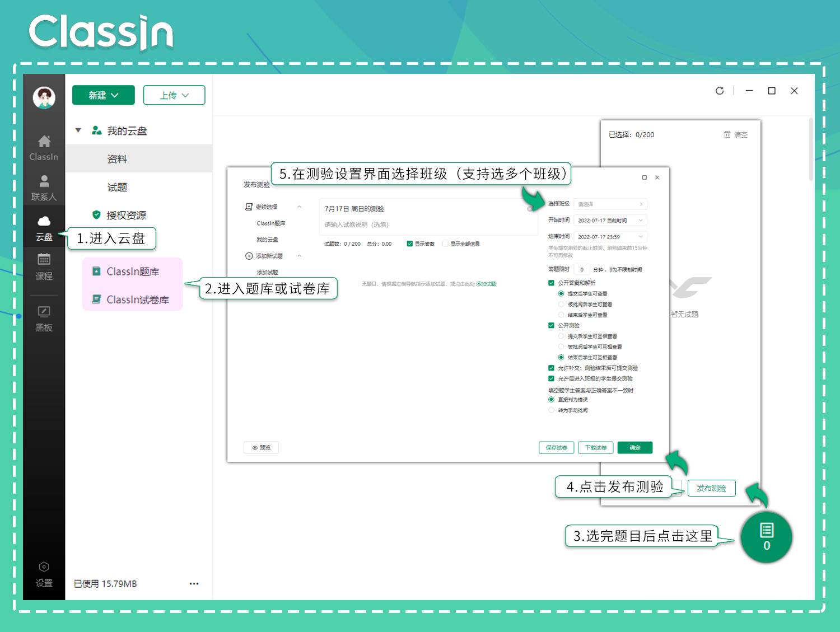Click the refresh icon in title bar
Image resolution: width=840 pixels, height=632 pixels.
[720, 91]
